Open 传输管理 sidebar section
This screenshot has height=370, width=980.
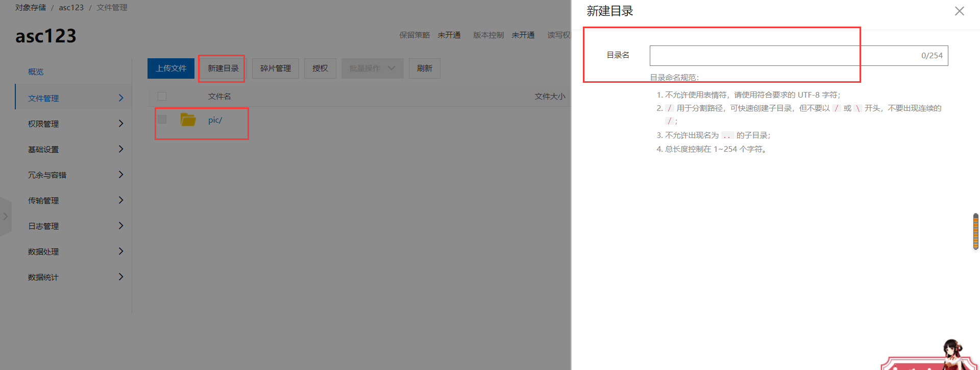coord(43,200)
